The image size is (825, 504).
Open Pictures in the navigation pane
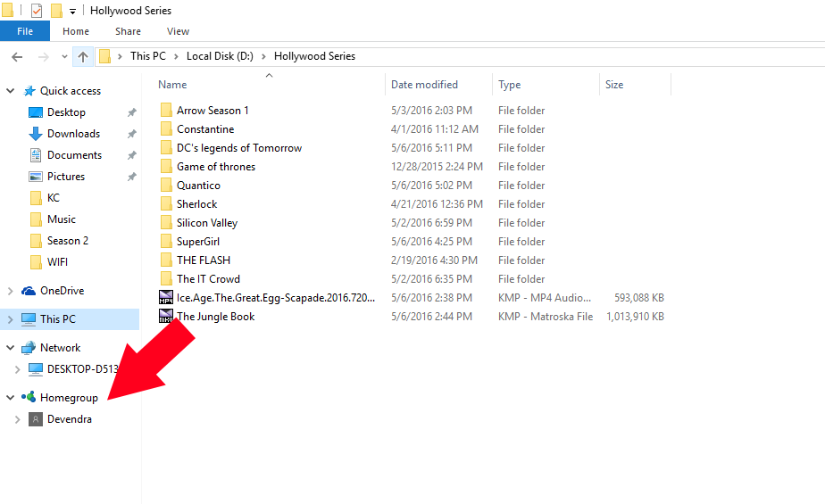click(66, 177)
